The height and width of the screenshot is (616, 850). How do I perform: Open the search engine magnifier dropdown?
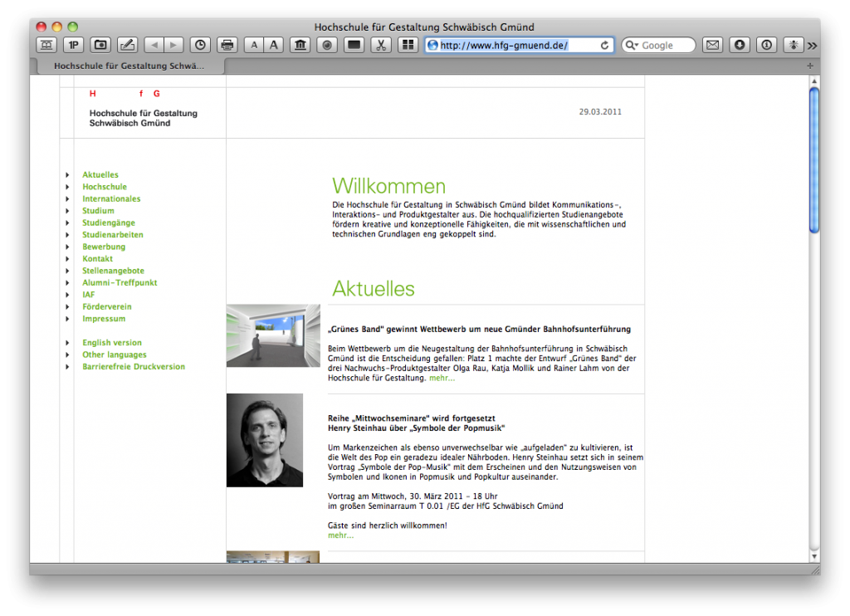632,46
